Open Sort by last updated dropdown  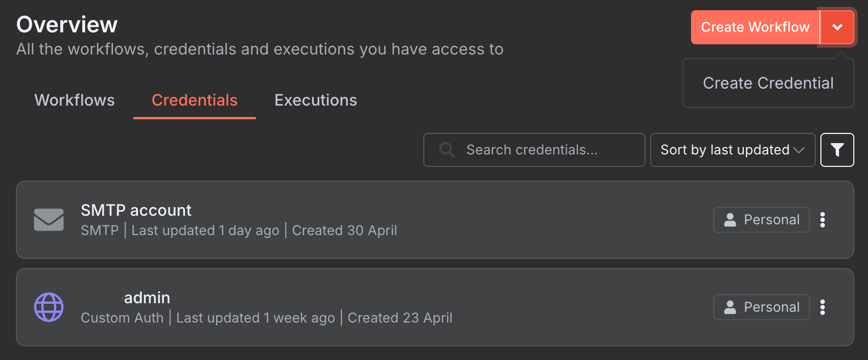point(732,150)
